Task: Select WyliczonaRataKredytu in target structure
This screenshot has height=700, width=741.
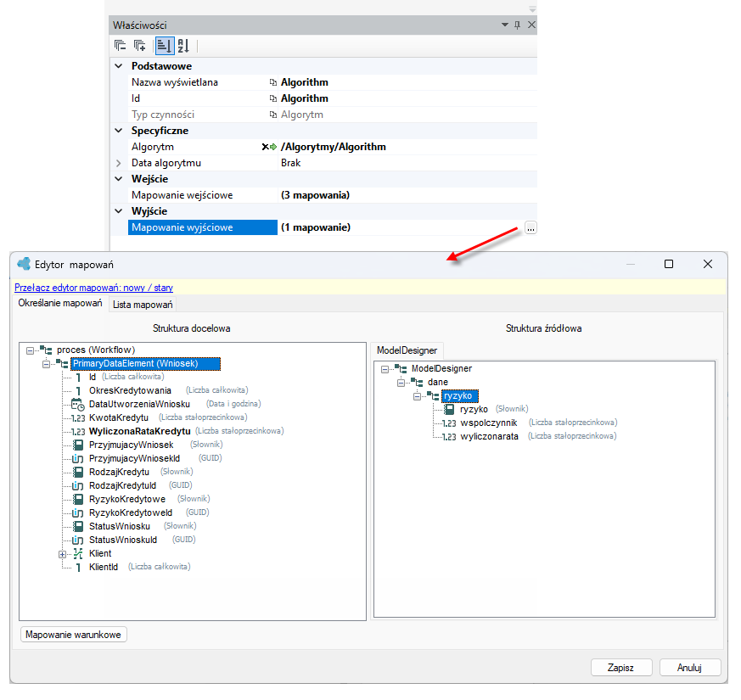Action: (x=140, y=431)
